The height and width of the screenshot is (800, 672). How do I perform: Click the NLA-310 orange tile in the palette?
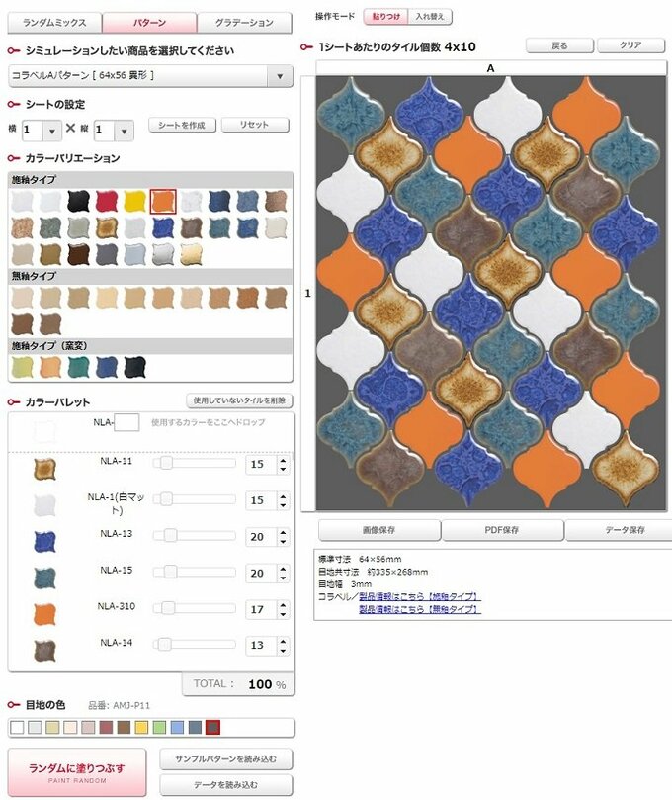click(x=44, y=613)
